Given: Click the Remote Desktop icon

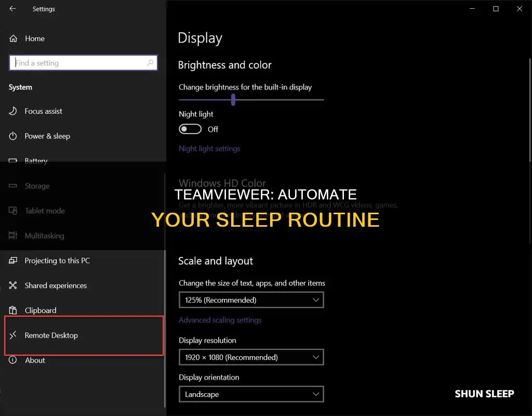Looking at the screenshot, I should coord(13,335).
